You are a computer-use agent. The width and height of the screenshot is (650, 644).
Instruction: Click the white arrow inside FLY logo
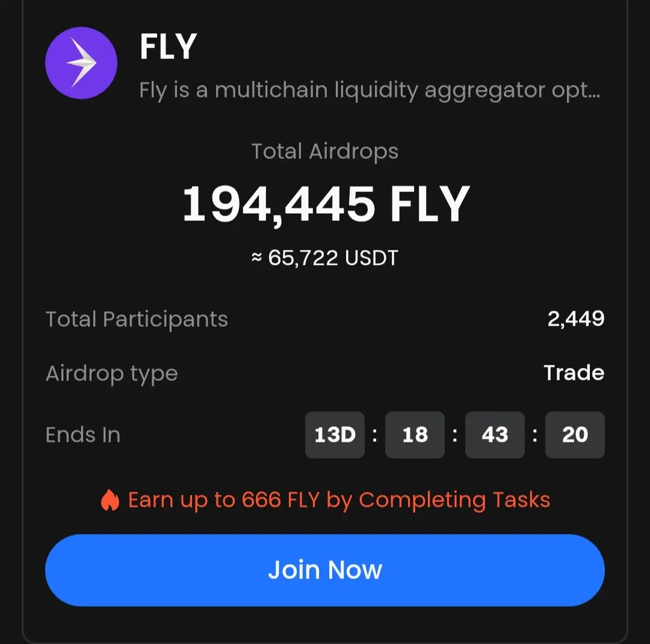[82, 63]
